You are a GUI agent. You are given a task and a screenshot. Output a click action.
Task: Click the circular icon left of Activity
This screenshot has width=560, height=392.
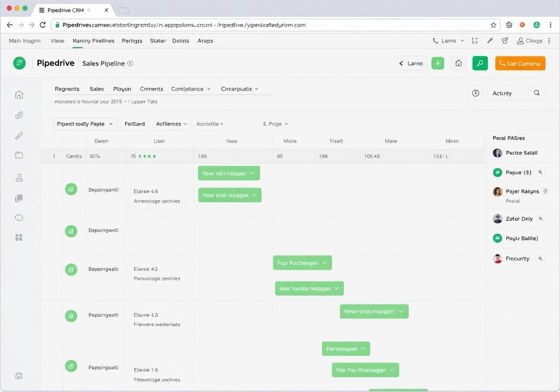[x=476, y=93]
